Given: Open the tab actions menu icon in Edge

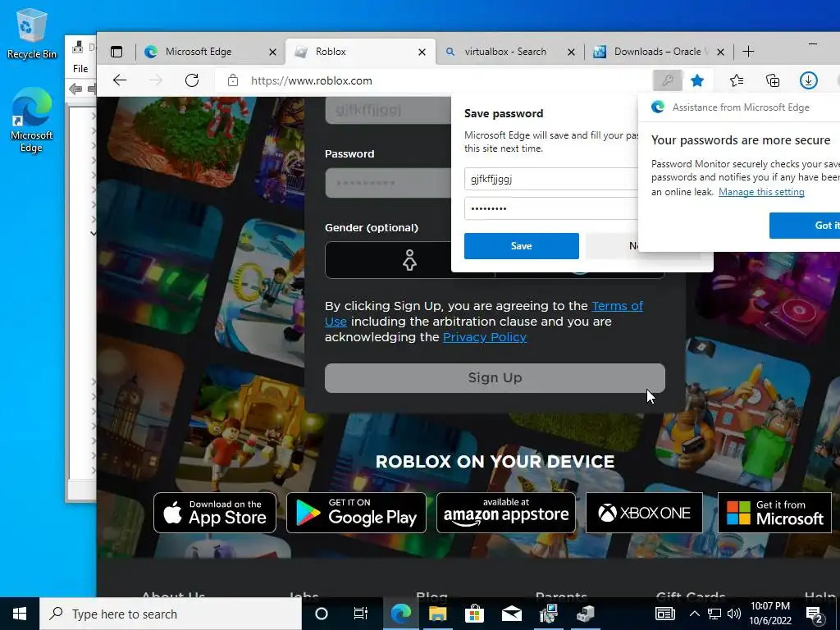Looking at the screenshot, I should pyautogui.click(x=116, y=52).
